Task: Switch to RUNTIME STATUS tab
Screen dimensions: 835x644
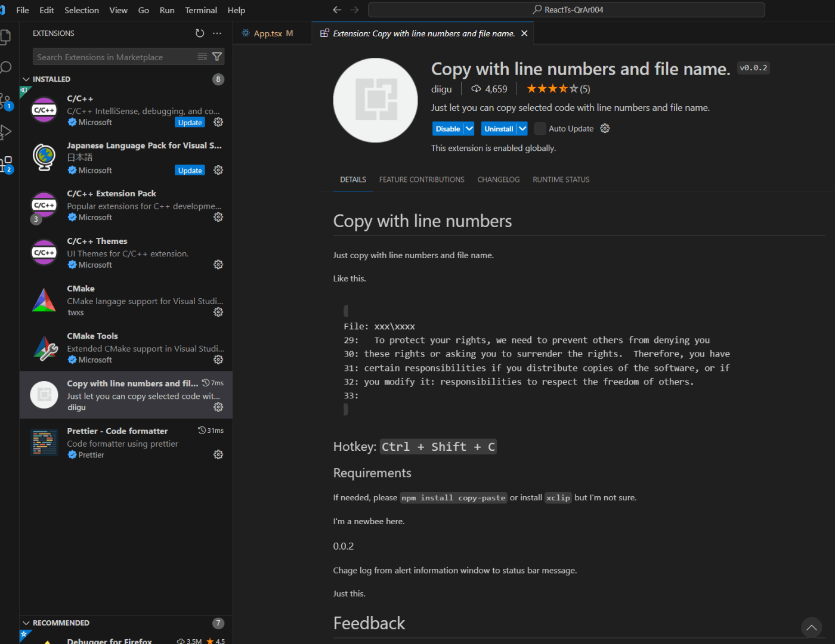Action: click(561, 179)
